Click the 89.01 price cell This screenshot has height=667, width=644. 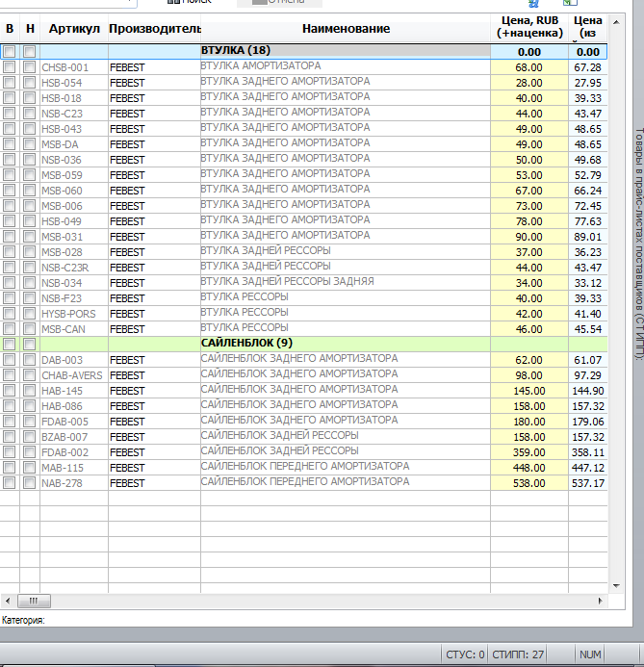[x=588, y=237]
